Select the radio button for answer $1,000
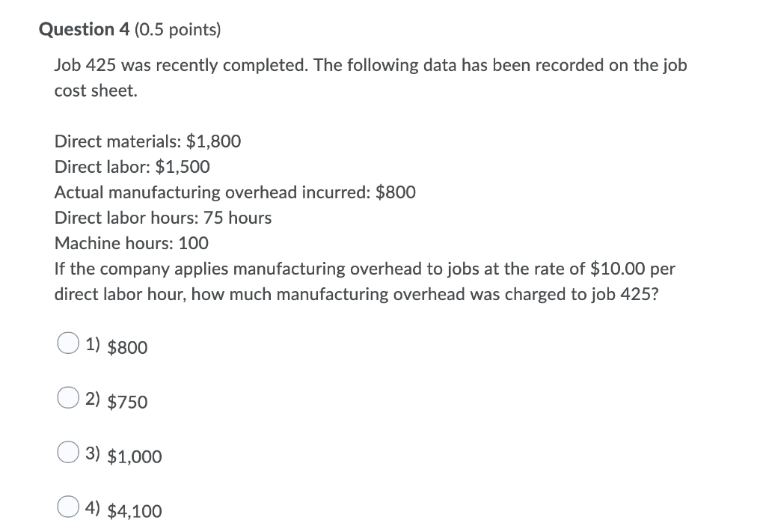This screenshot has height=532, width=766. click(x=68, y=450)
